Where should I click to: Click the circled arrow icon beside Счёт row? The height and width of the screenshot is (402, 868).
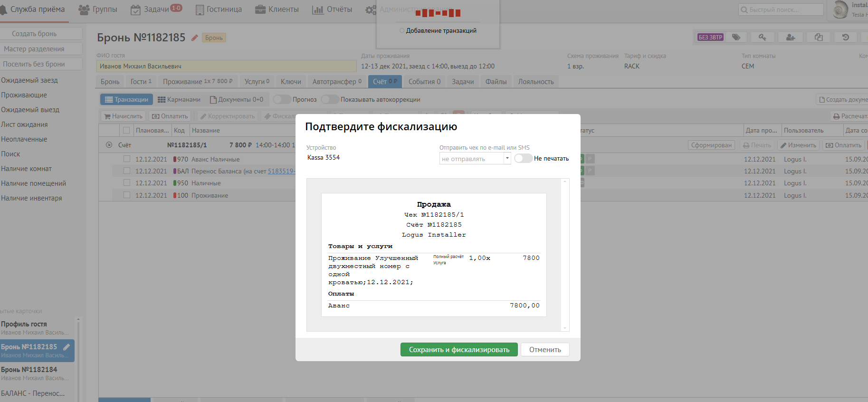109,145
